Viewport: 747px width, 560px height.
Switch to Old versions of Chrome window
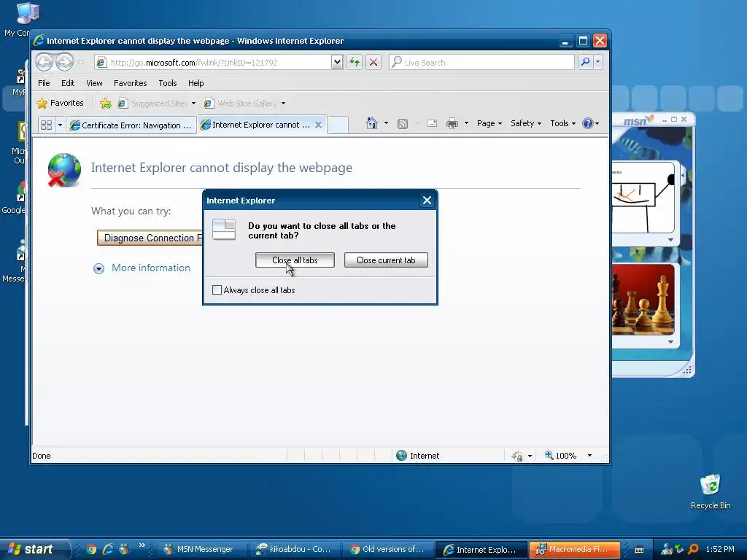pyautogui.click(x=389, y=549)
